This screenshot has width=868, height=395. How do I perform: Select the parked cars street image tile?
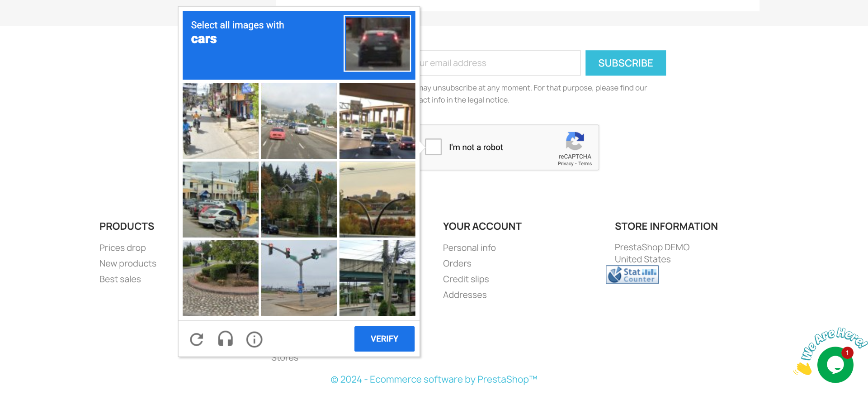221,200
